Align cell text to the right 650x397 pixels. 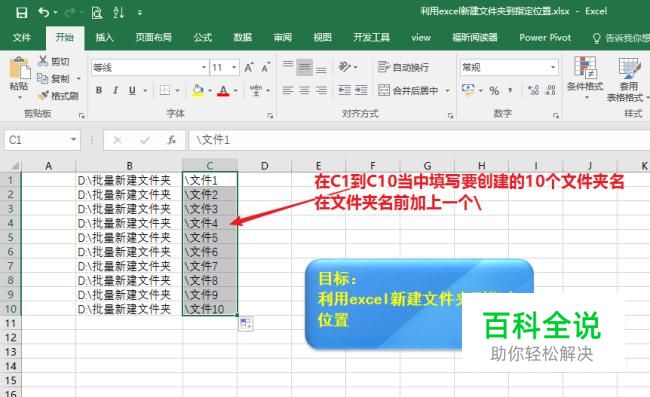(x=321, y=90)
